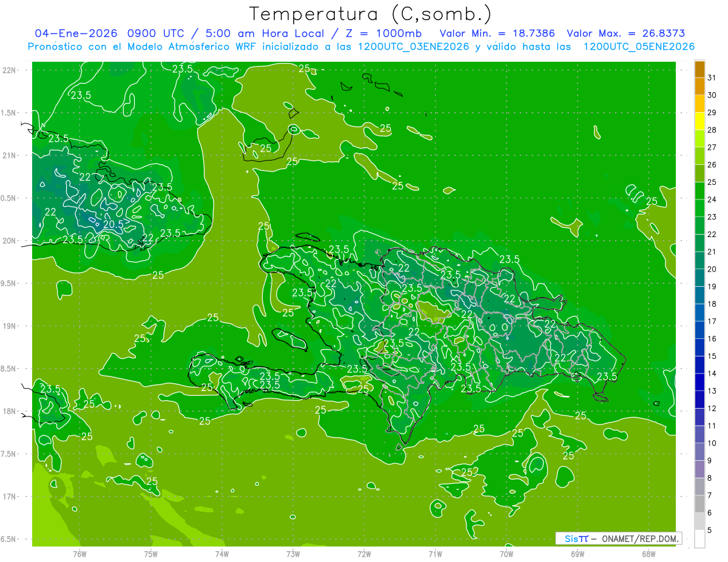The height and width of the screenshot is (562, 728).
Task: Click the '18N' latitude axis label
Action: (x=10, y=411)
